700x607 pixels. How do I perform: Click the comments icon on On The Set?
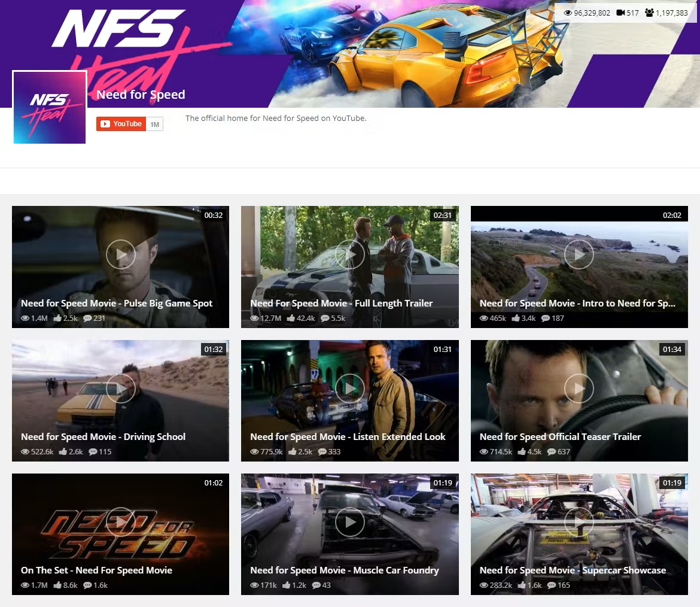click(87, 585)
